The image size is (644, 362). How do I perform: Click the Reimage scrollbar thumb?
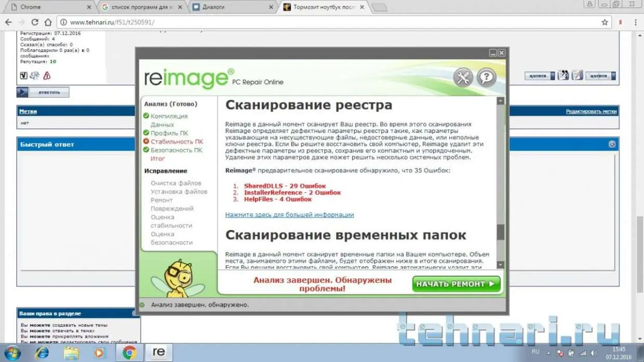point(500,232)
